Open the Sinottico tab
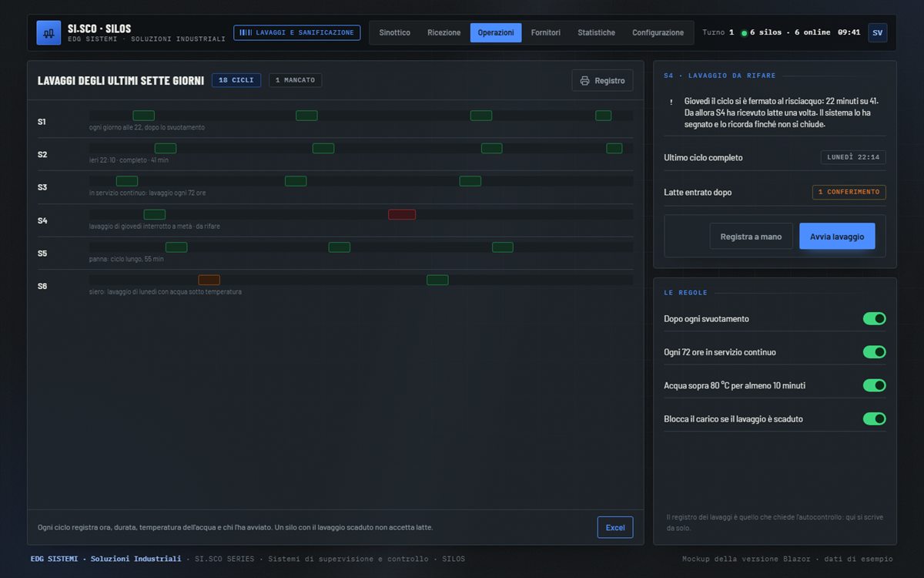Screen dimensions: 924x578 [394, 32]
